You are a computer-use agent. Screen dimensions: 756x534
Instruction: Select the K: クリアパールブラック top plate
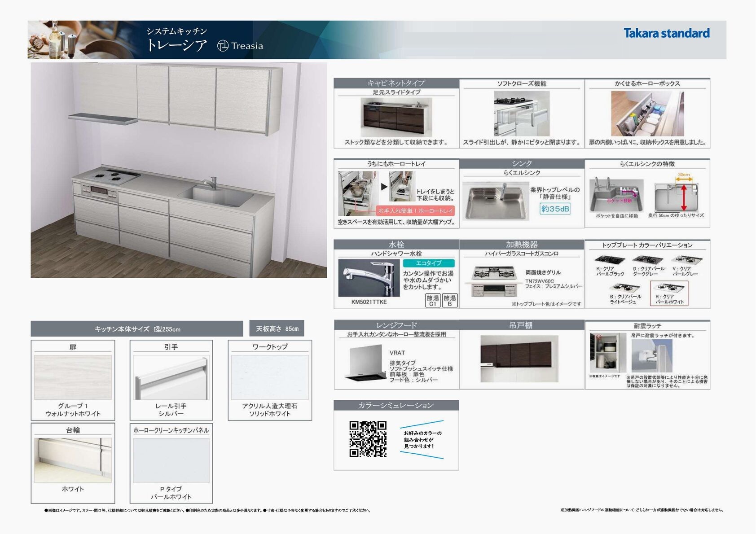click(610, 266)
